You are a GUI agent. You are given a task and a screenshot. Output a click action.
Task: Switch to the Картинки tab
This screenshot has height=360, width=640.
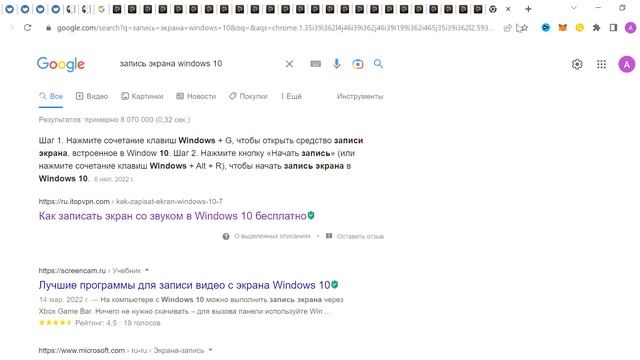142,96
